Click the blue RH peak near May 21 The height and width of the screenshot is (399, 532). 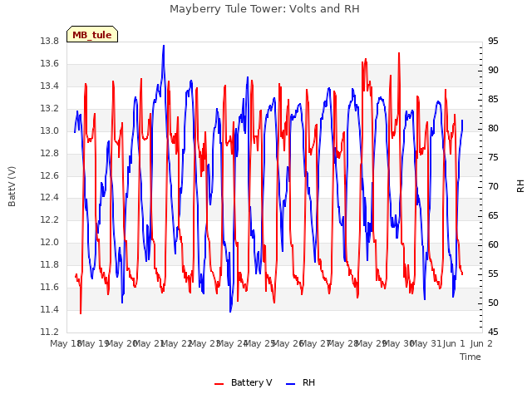pyautogui.click(x=164, y=46)
